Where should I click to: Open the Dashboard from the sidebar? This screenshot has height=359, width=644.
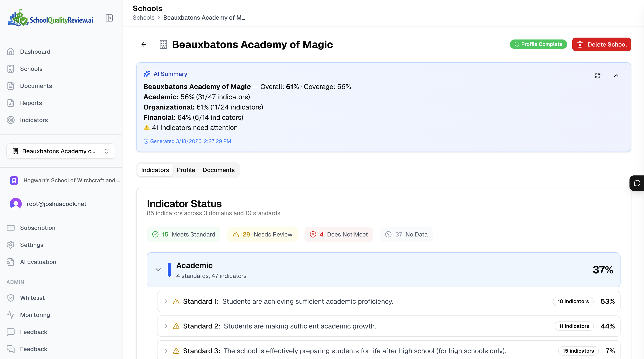(35, 52)
